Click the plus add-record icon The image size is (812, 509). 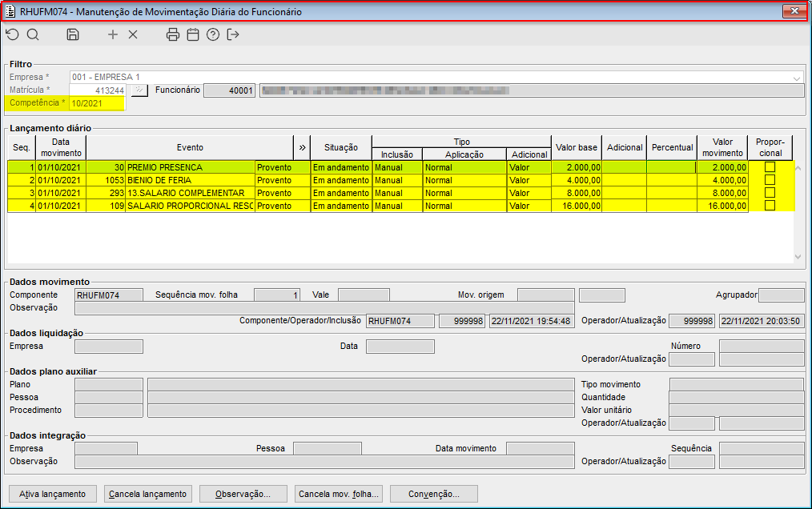113,34
